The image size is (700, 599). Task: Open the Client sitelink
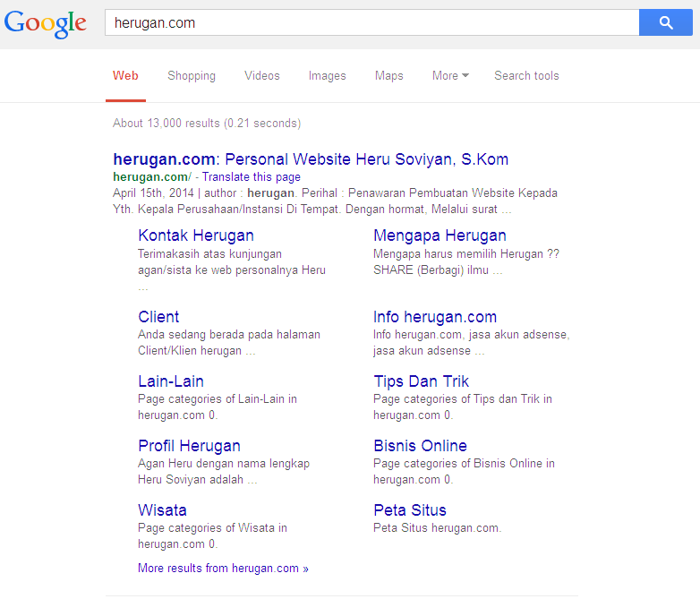(x=158, y=317)
